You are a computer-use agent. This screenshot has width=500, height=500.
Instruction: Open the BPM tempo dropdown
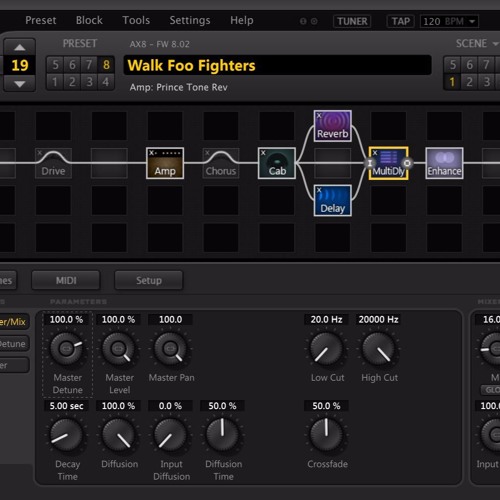tap(472, 21)
